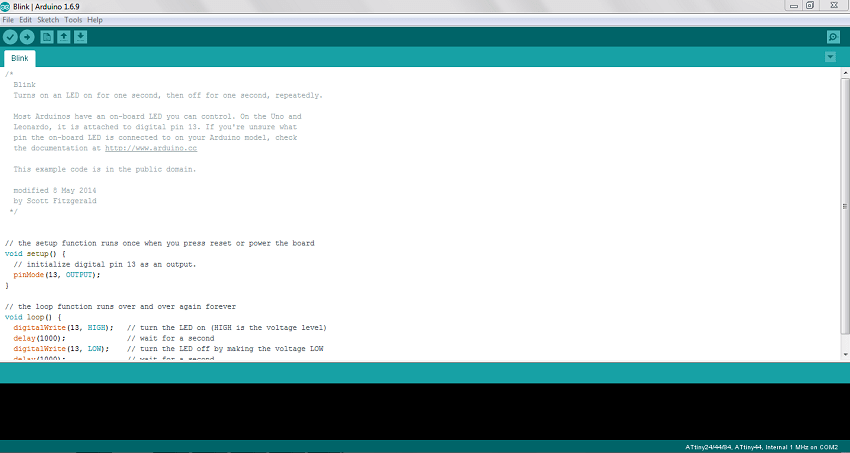This screenshot has width=850, height=453.
Task: Click the Verify sketch checkmark icon
Action: [10, 37]
